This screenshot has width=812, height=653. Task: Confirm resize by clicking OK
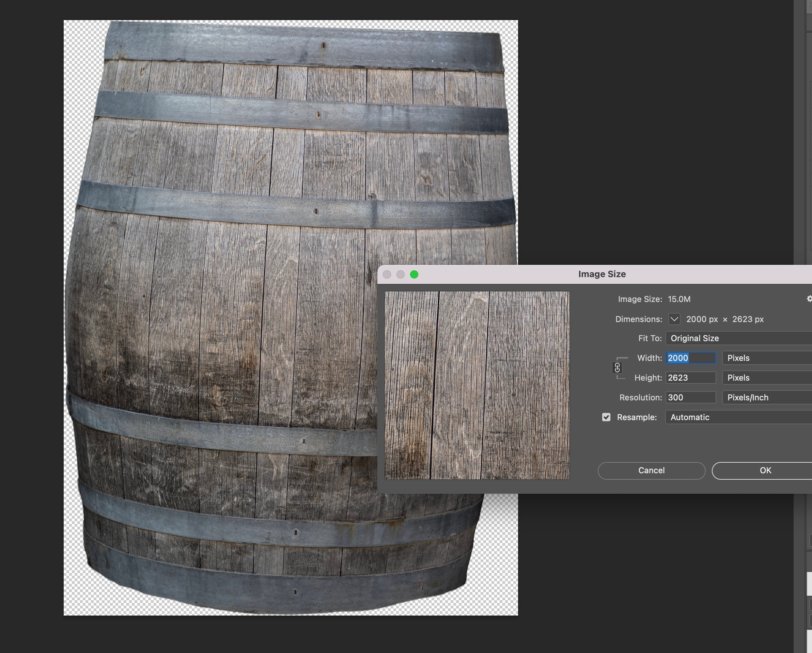pyautogui.click(x=765, y=470)
